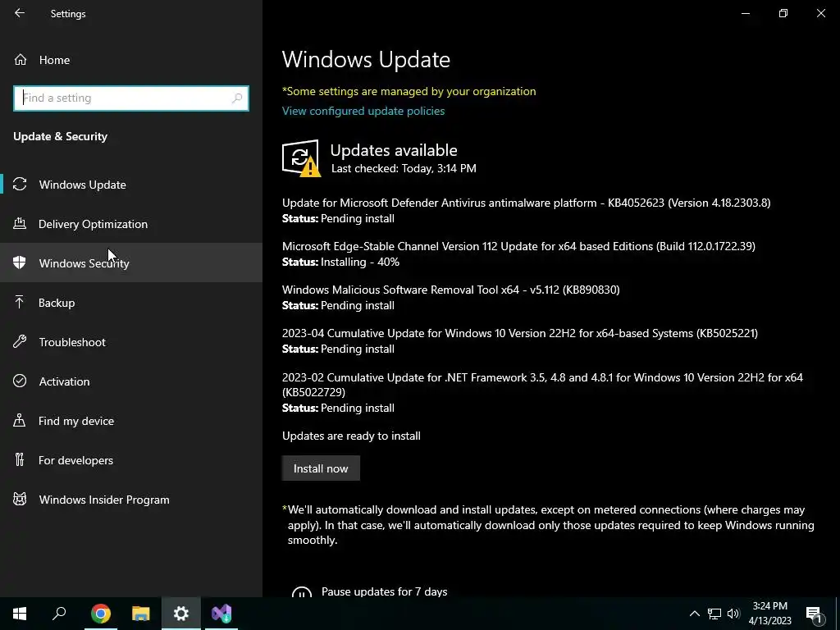
Task: Select the Windows Security shield icon
Action: 20,262
